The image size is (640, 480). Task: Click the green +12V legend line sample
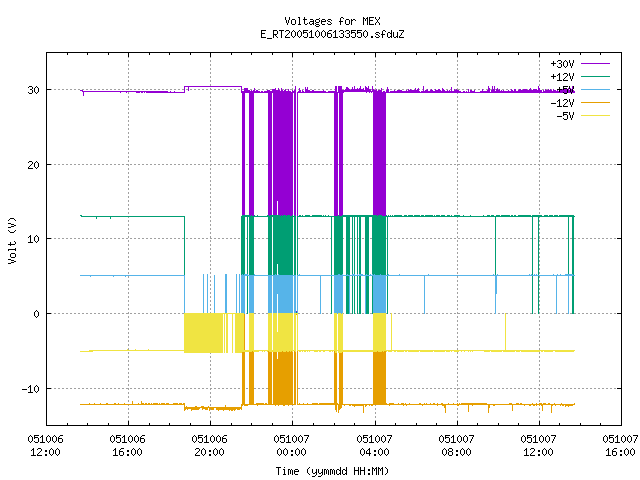point(595,77)
